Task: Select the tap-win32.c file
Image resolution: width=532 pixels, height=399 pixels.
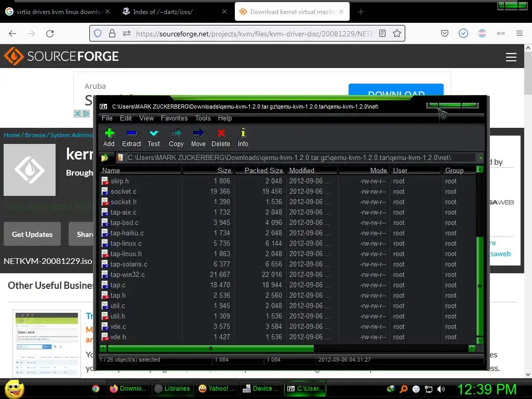Action: point(288,274)
